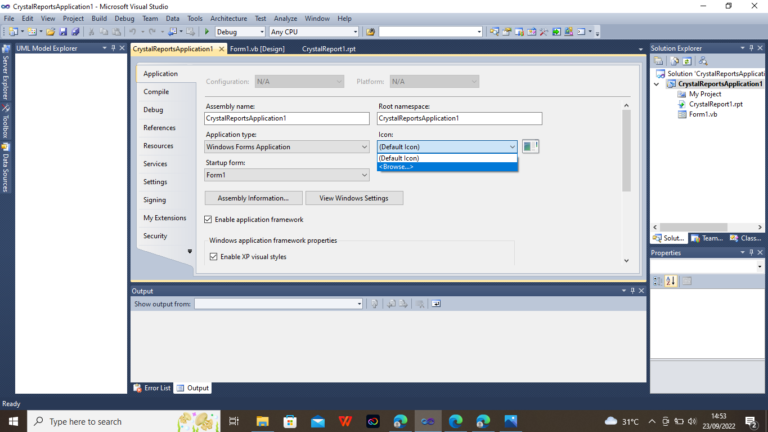Click the Root namespace input field
Image resolution: width=768 pixels, height=432 pixels.
459,119
